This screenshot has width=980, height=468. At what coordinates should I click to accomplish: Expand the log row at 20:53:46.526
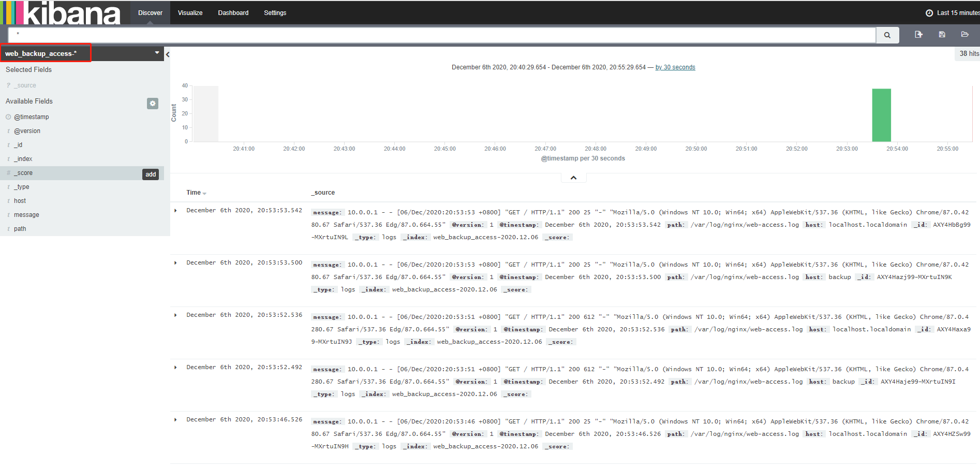[x=176, y=420]
